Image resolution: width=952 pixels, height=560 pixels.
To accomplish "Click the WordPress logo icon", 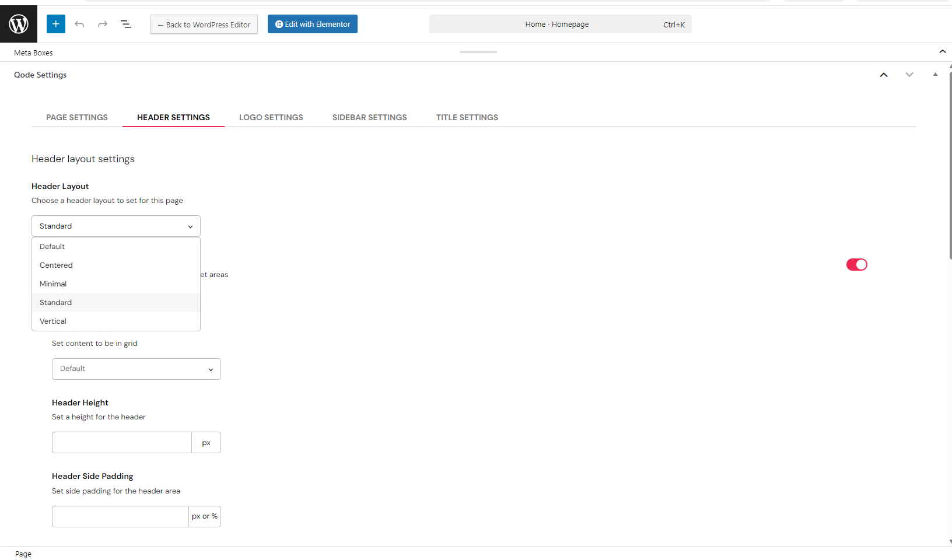I will click(x=19, y=24).
